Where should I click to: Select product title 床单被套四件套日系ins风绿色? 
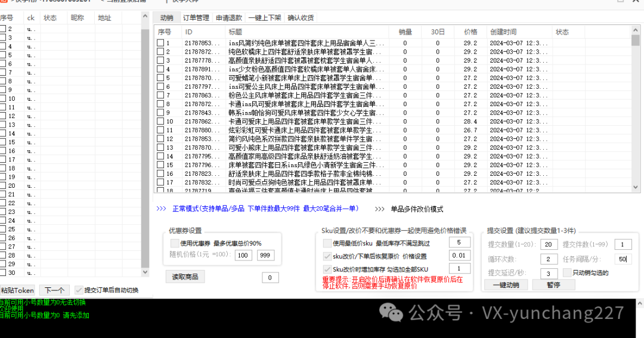click(x=306, y=165)
